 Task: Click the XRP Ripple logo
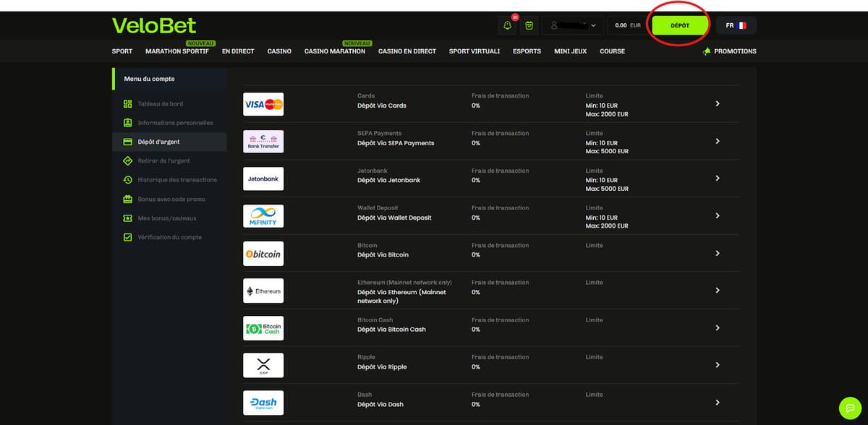click(263, 366)
